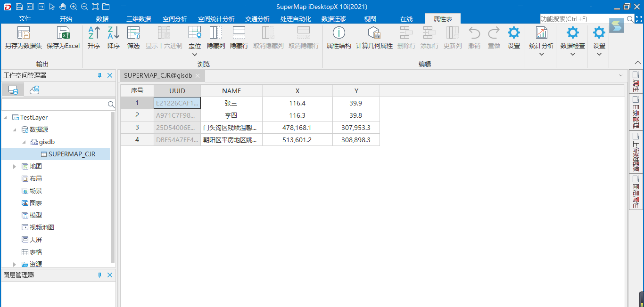Click 计算几何属性 calculate geometry tool
Screen dimensions: 644x307
tap(374, 38)
